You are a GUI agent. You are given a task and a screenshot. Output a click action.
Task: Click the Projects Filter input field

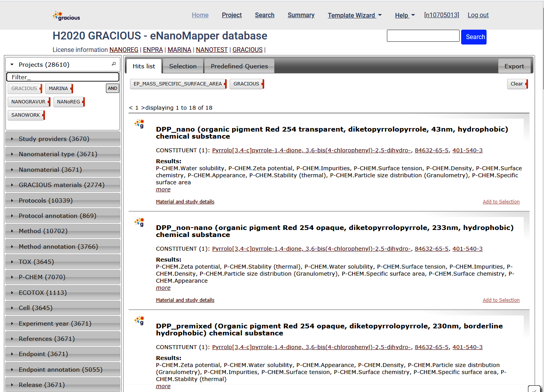coord(63,77)
